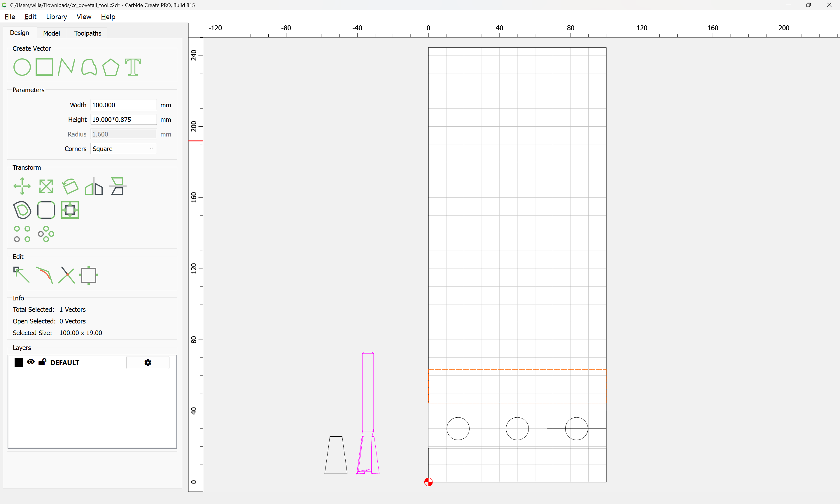Image resolution: width=840 pixels, height=504 pixels.
Task: Activate the Move transform tool
Action: click(22, 186)
